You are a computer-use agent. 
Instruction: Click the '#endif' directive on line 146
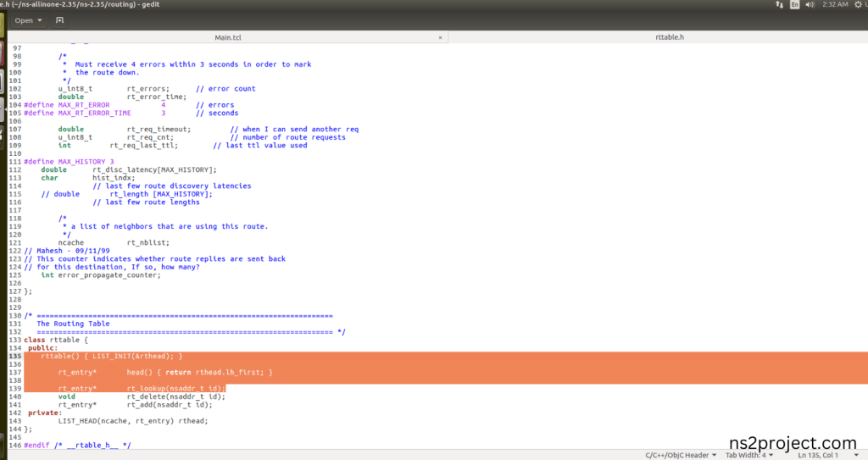click(36, 445)
